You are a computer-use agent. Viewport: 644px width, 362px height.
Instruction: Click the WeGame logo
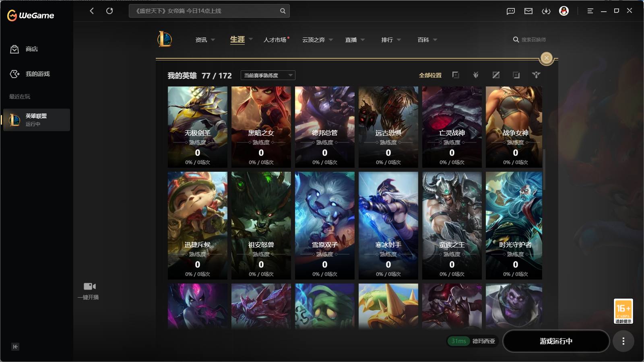tap(31, 15)
